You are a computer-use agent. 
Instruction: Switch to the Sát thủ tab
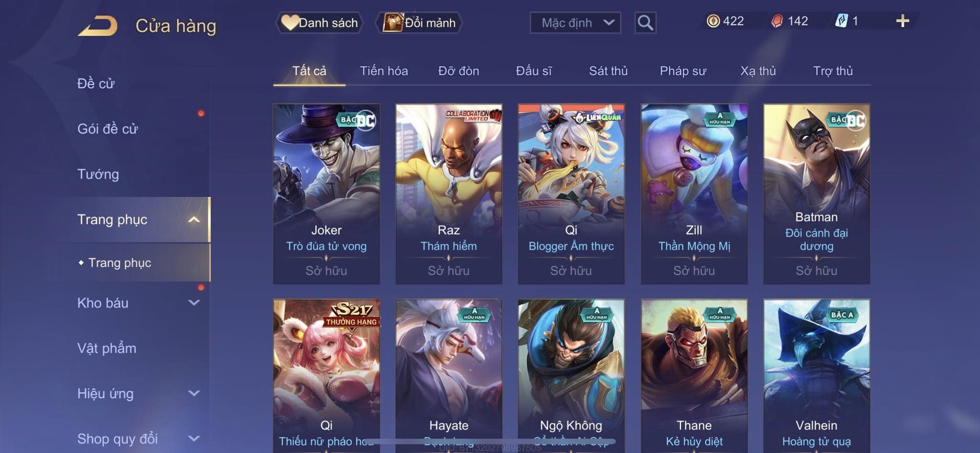point(608,71)
